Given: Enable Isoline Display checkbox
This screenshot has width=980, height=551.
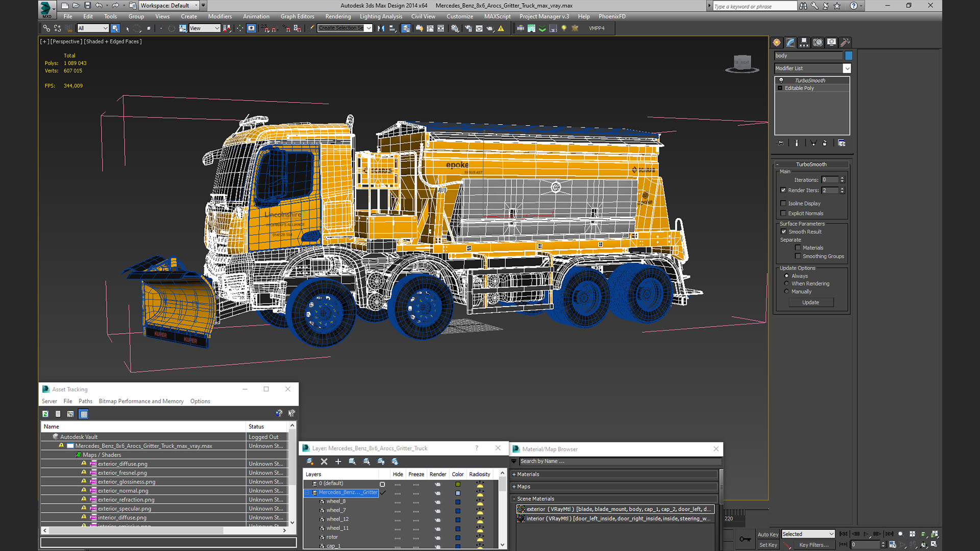Looking at the screenshot, I should pyautogui.click(x=783, y=204).
